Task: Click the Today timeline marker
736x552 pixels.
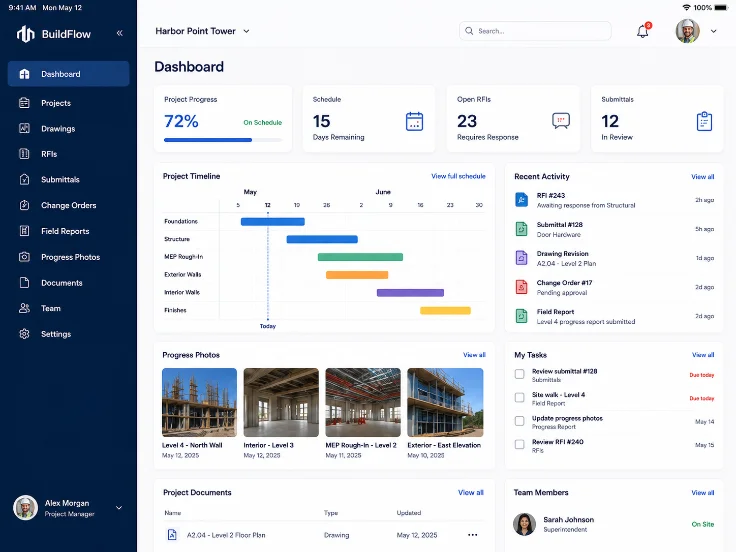Action: click(x=268, y=326)
